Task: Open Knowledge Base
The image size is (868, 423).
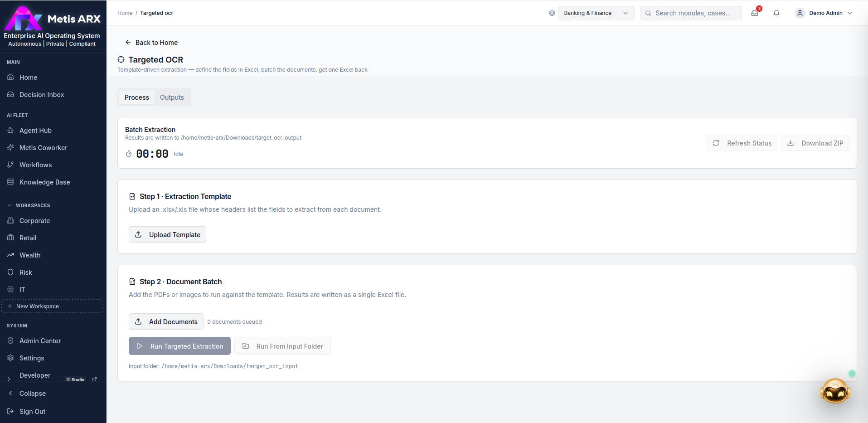Action: [53, 182]
